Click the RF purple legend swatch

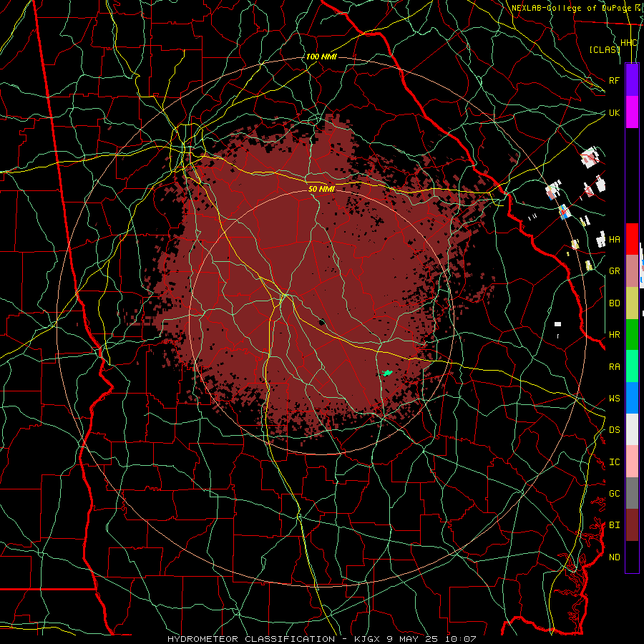(632, 80)
